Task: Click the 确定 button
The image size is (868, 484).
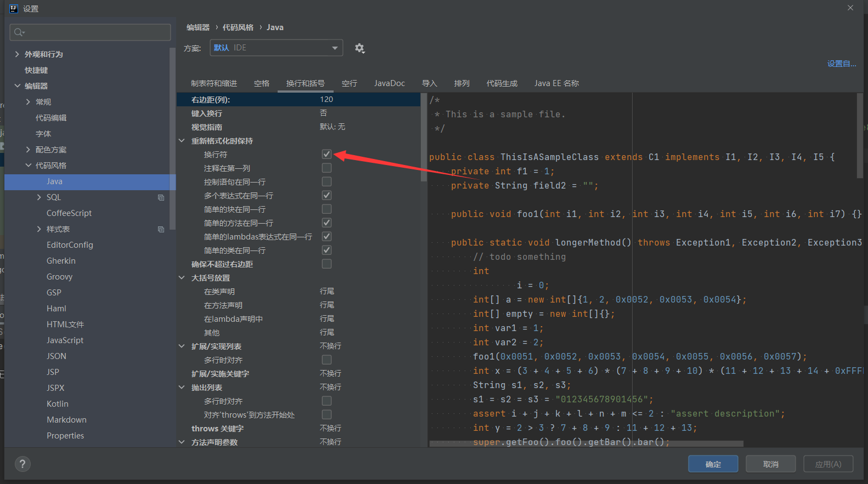Action: 713,464
